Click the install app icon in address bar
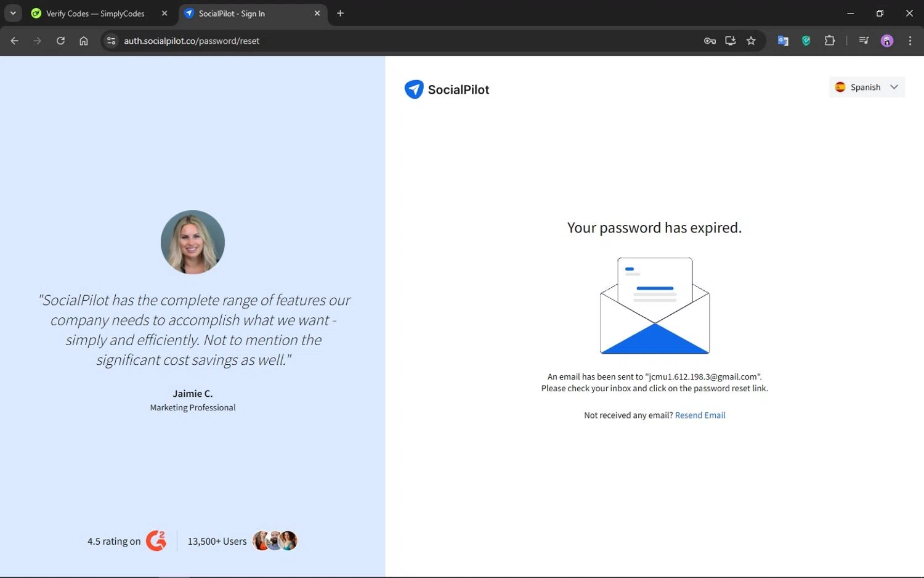Screen dimensions: 924x578 click(x=731, y=41)
